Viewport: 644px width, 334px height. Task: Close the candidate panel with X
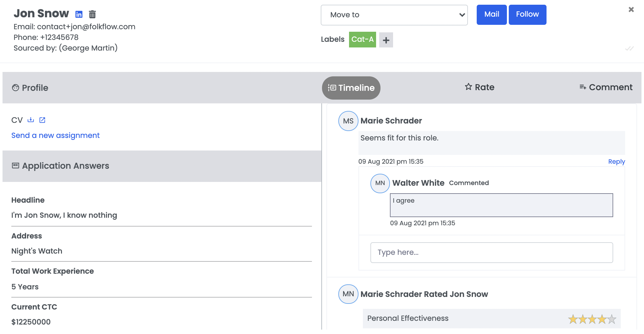click(x=631, y=10)
